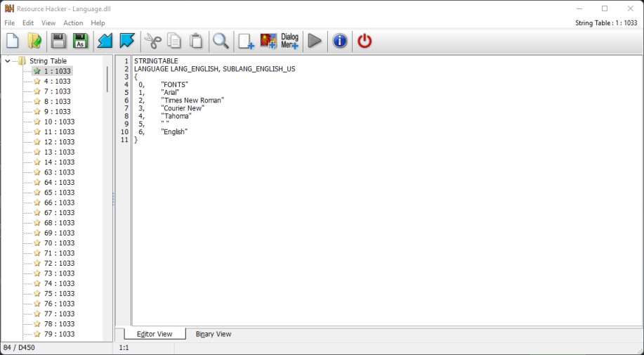Select tree item 73 : 1033
The height and width of the screenshot is (355, 644).
tap(59, 273)
